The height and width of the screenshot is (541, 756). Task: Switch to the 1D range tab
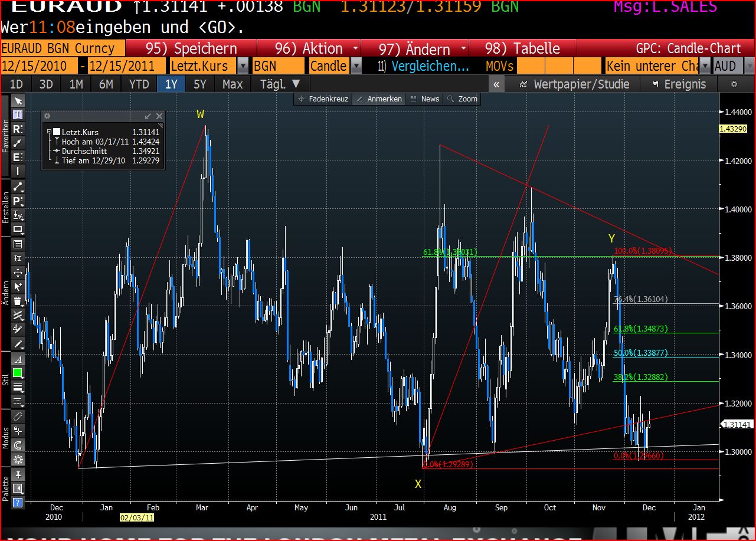point(17,84)
